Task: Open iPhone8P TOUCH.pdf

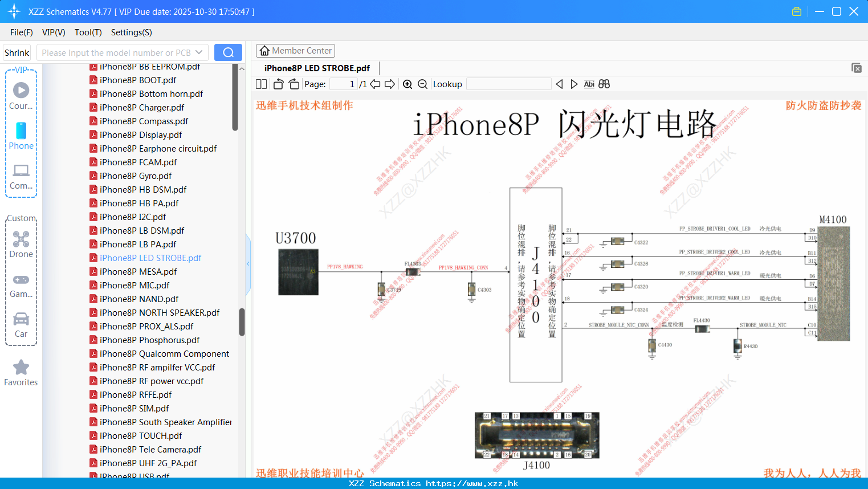Action: (141, 436)
